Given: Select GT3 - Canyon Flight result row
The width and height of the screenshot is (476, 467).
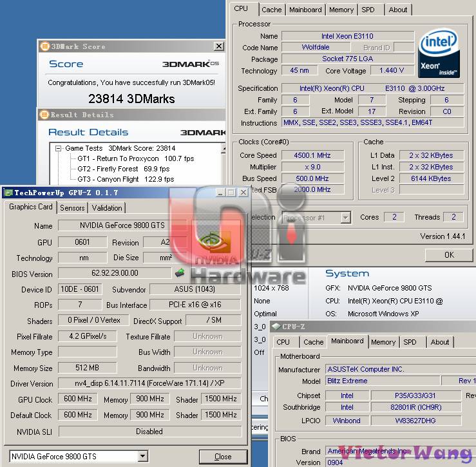Looking at the screenshot, I should [126, 179].
